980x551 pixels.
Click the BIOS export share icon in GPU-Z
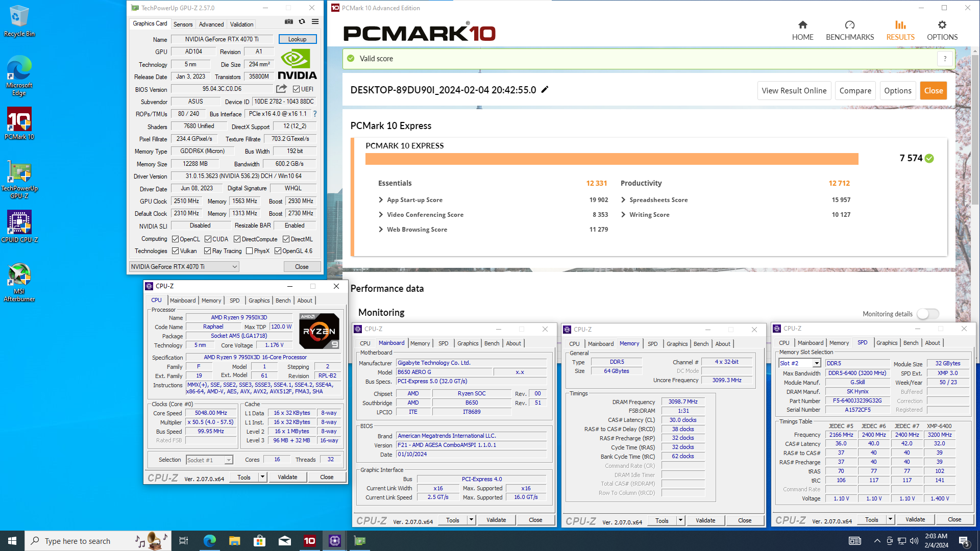282,89
